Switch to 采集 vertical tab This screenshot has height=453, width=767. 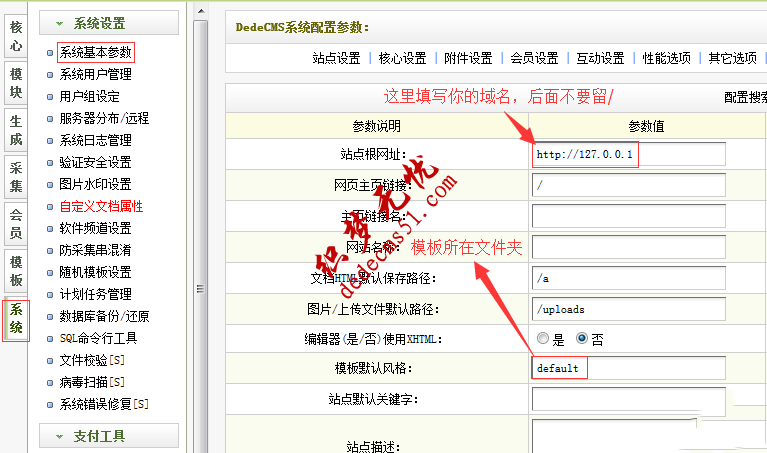click(16, 177)
